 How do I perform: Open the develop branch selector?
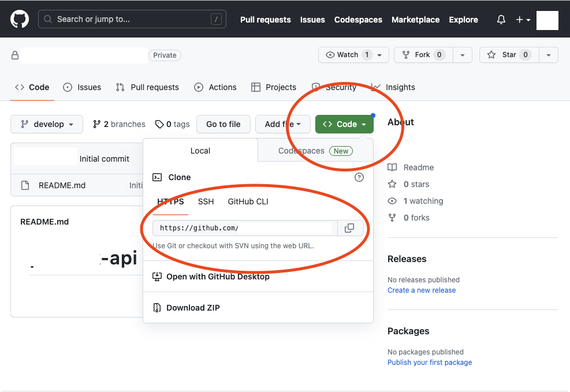pos(47,124)
